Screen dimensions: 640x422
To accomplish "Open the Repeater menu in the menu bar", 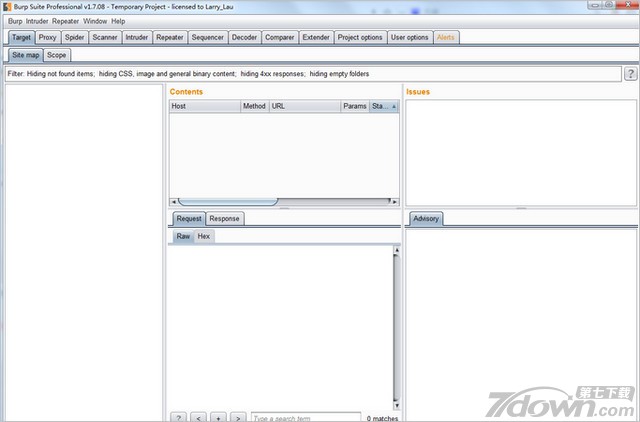I will [x=65, y=21].
